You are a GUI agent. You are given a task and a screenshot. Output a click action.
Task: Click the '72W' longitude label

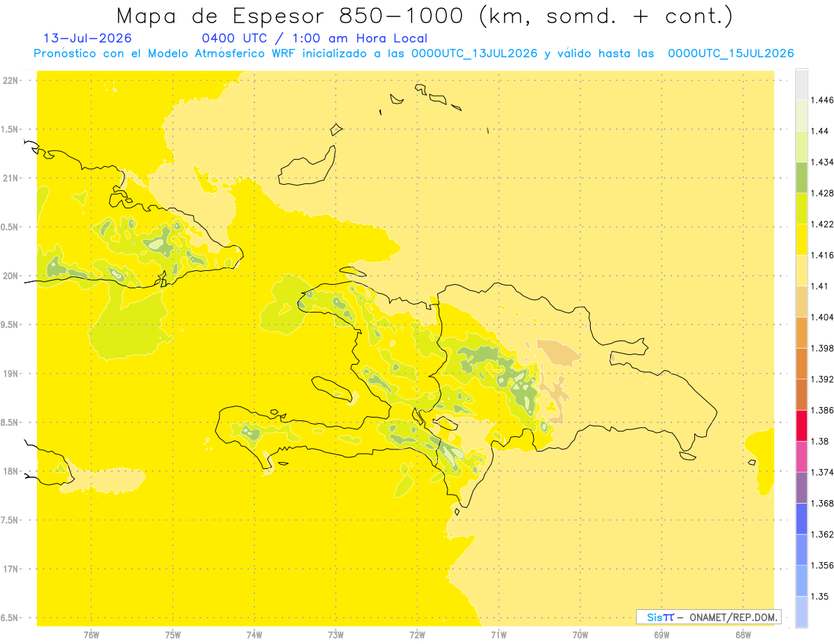tap(418, 635)
